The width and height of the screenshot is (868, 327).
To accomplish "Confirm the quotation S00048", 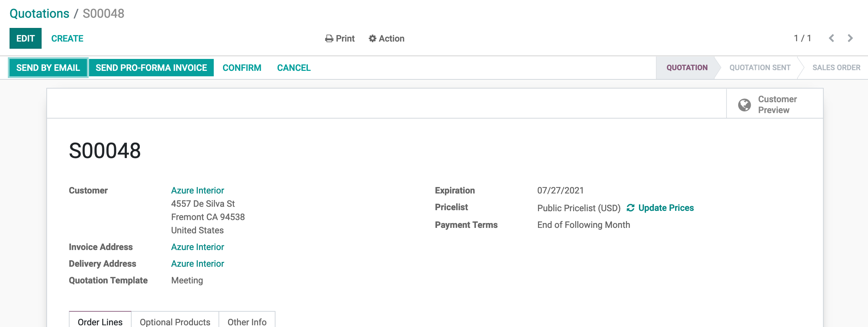I will pos(242,68).
